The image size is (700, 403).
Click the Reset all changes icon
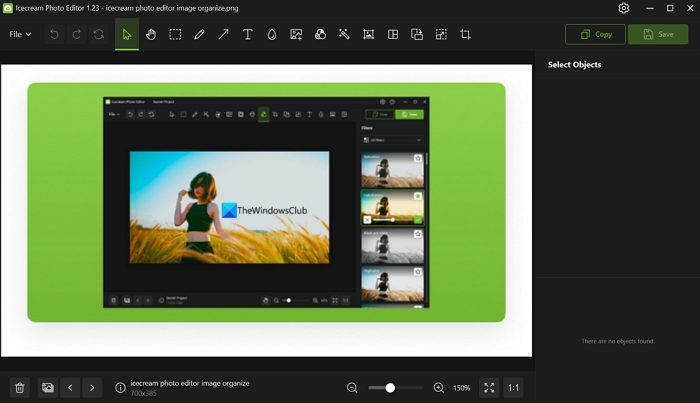[x=99, y=34]
